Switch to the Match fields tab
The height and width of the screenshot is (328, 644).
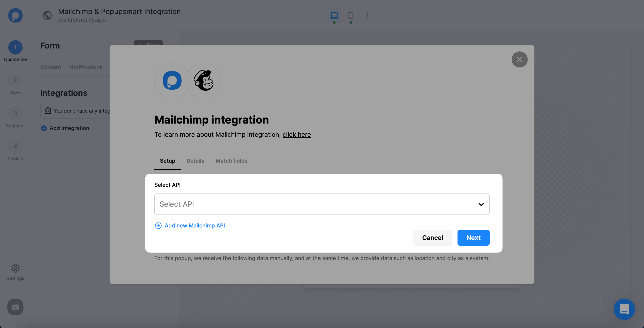click(x=231, y=161)
